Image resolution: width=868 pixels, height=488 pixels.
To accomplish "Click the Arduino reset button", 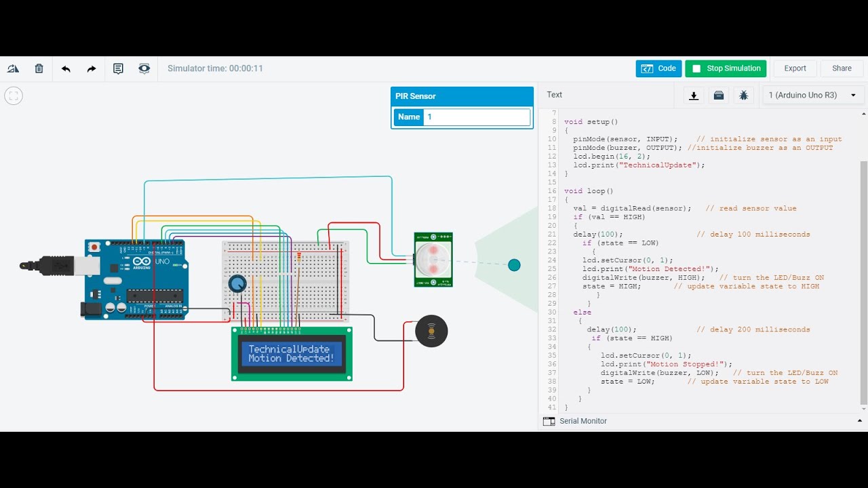I will tap(95, 247).
